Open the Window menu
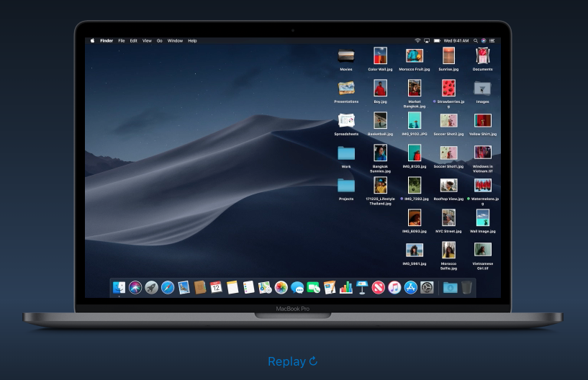 (x=175, y=41)
